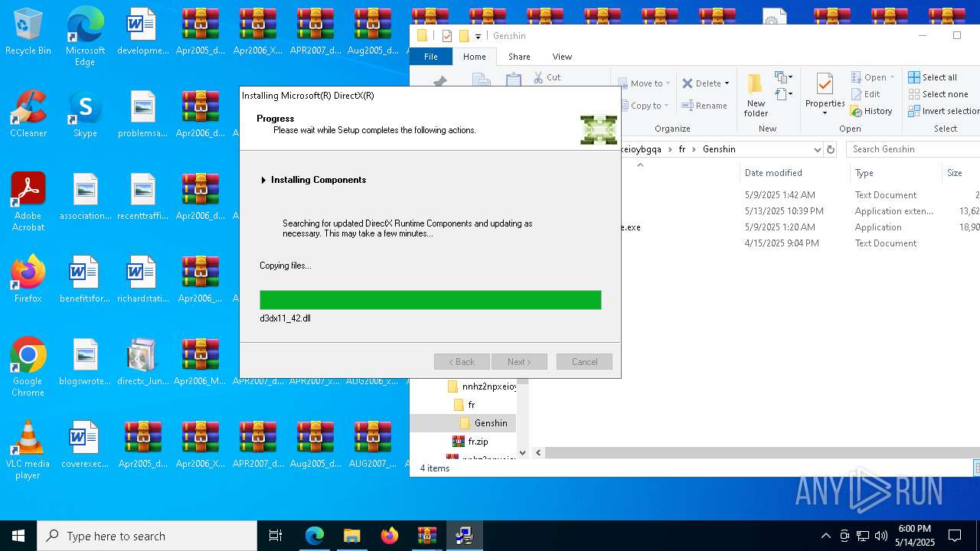980x551 pixels.
Task: Create a New folder from the ribbon
Action: [756, 96]
